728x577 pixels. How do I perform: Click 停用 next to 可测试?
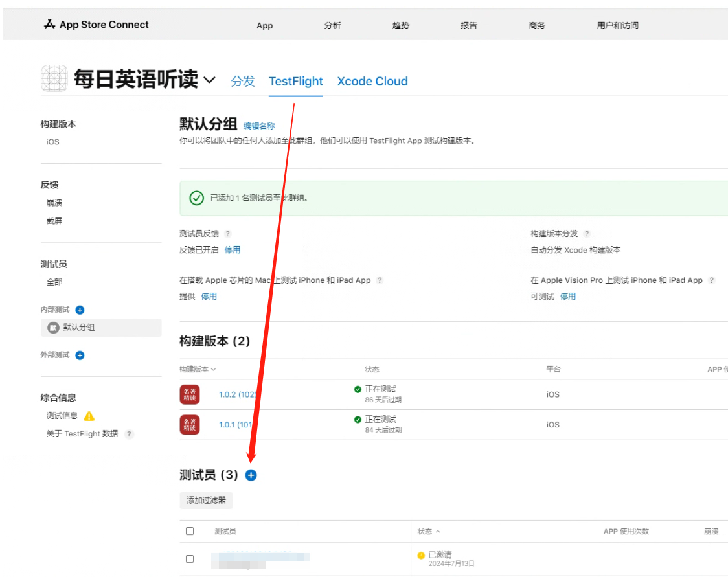pyautogui.click(x=568, y=296)
